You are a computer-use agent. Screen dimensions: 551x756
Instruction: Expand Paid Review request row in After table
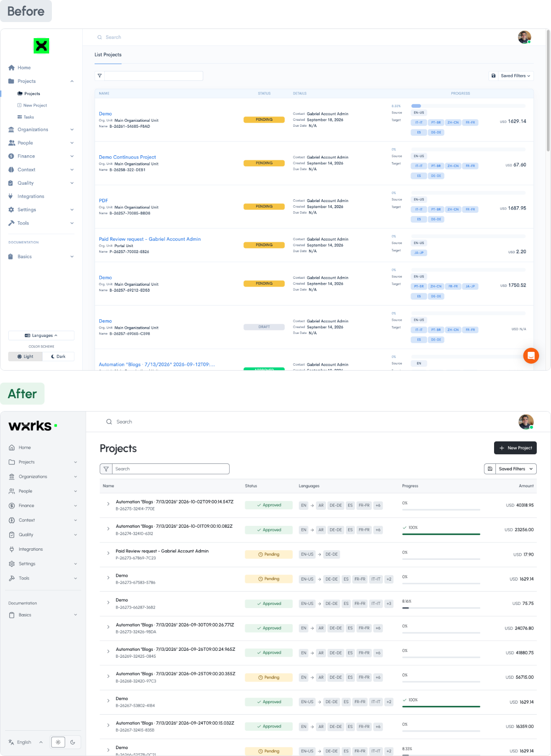pos(108,553)
